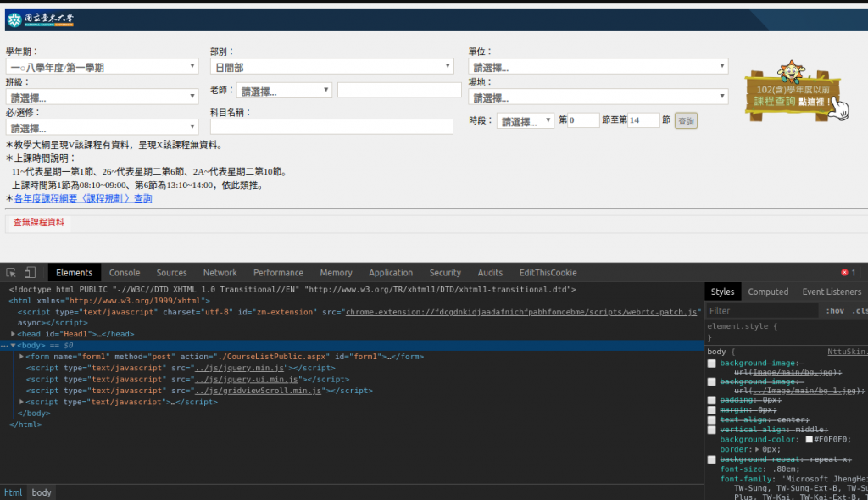This screenshot has width=868, height=500.
Task: Click the 查詢 search button
Action: tap(686, 120)
